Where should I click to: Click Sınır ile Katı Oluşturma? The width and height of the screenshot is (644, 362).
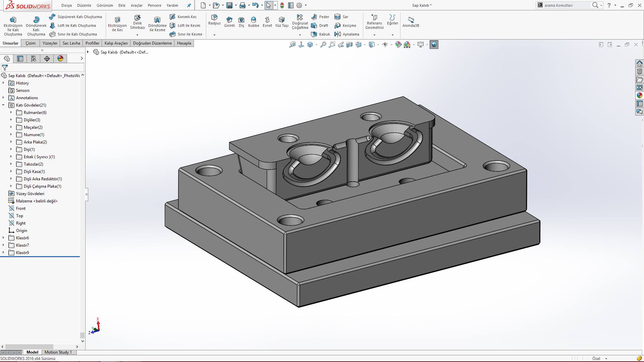73,34
